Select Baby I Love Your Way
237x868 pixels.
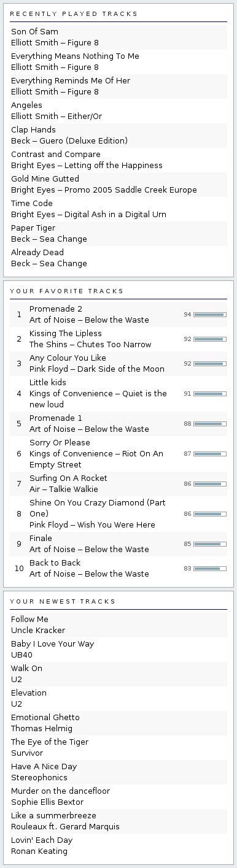[52, 643]
